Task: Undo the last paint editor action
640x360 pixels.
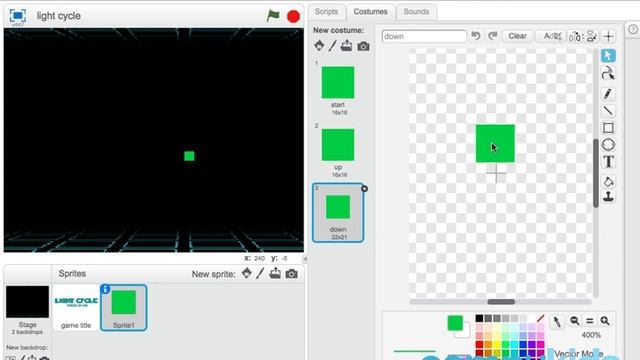Action: pyautogui.click(x=476, y=36)
